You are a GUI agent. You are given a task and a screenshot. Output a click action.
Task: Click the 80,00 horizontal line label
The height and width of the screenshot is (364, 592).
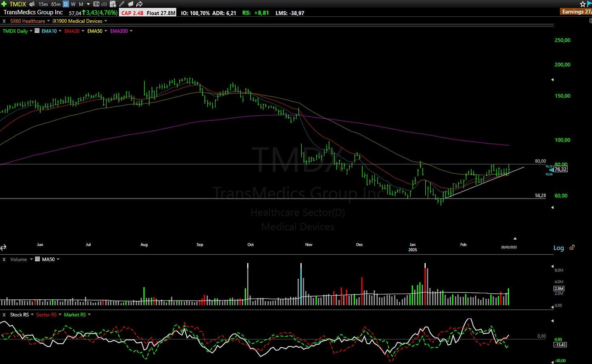[540, 161]
